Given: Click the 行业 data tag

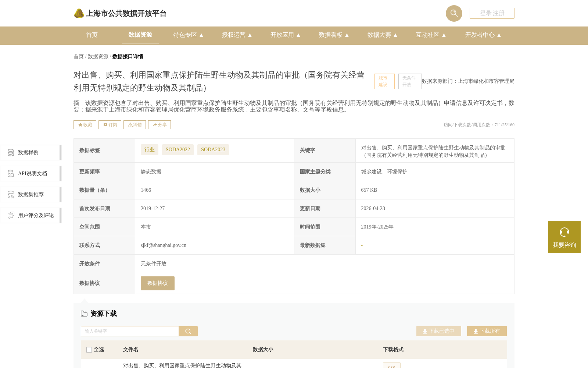Looking at the screenshot, I should 150,149.
